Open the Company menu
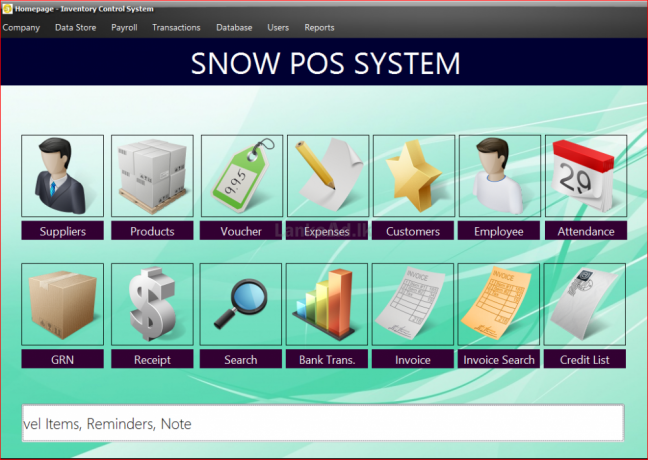The image size is (648, 460). pyautogui.click(x=21, y=28)
